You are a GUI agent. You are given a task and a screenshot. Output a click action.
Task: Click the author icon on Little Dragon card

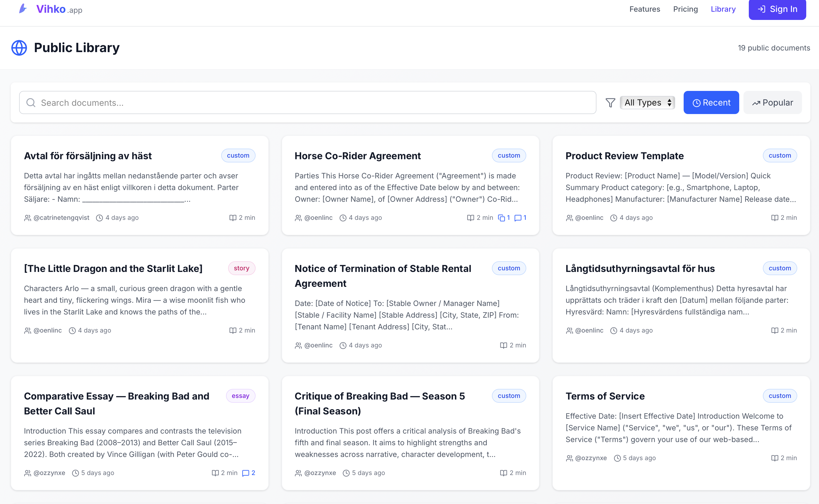click(x=28, y=331)
